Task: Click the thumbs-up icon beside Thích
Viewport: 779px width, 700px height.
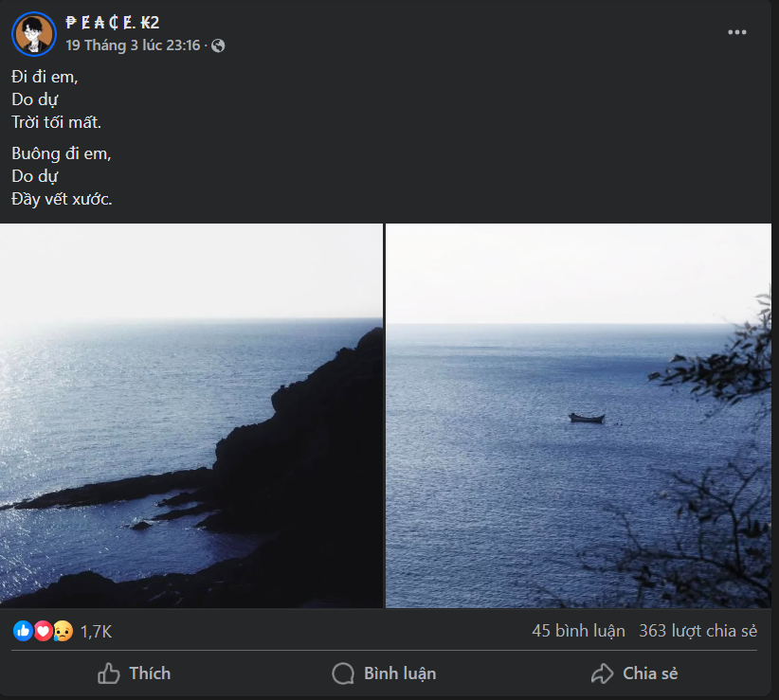Action: tap(109, 673)
